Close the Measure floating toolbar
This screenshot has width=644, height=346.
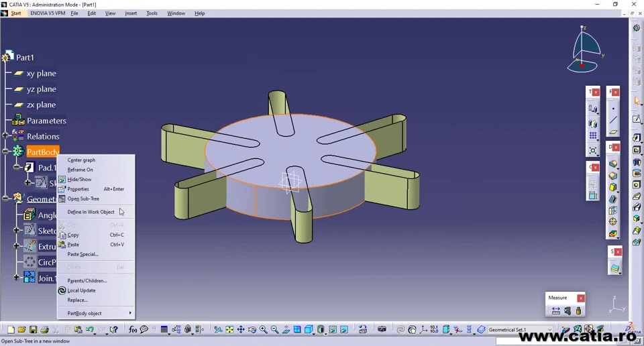pos(580,298)
